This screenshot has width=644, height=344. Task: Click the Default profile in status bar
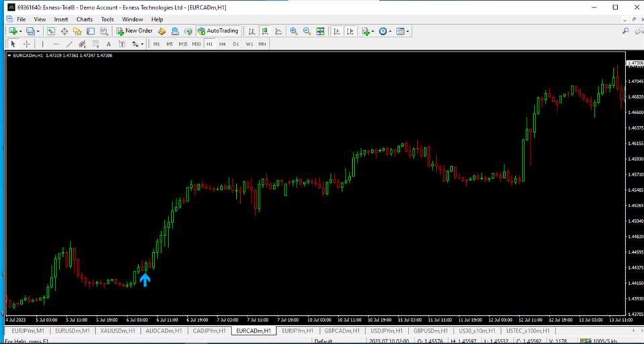pos(323,341)
